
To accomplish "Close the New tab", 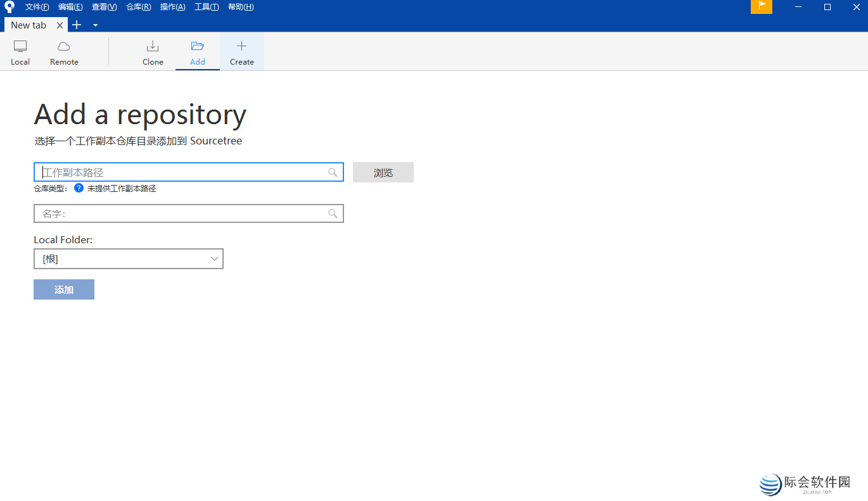I will coord(60,25).
